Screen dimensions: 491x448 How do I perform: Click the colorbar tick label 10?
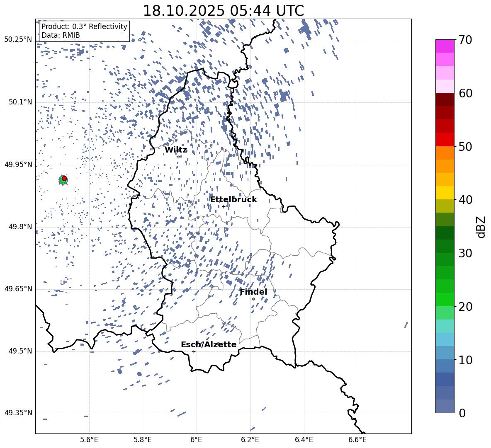point(465,360)
